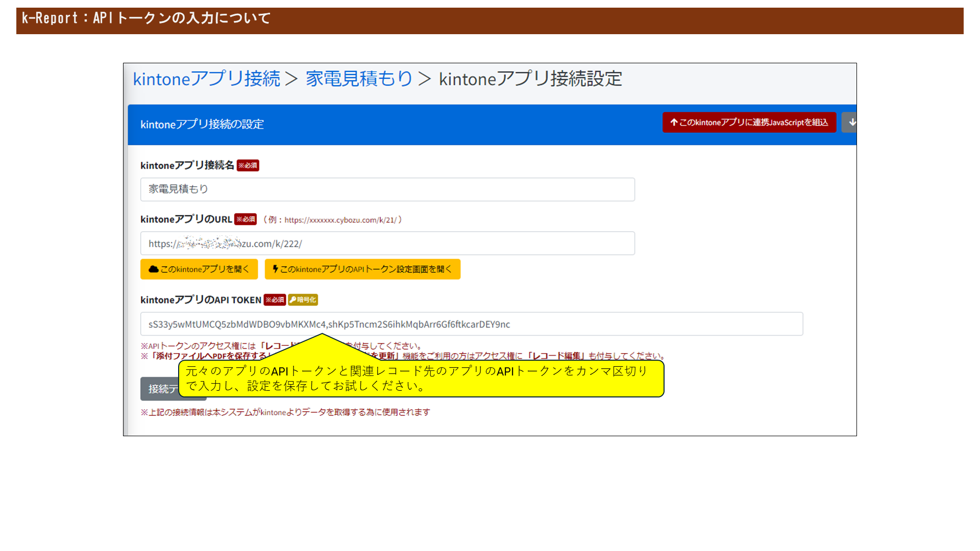Click the 必須 badge beside kintoneアプリのURL
This screenshot has height=551, width=980.
click(246, 219)
